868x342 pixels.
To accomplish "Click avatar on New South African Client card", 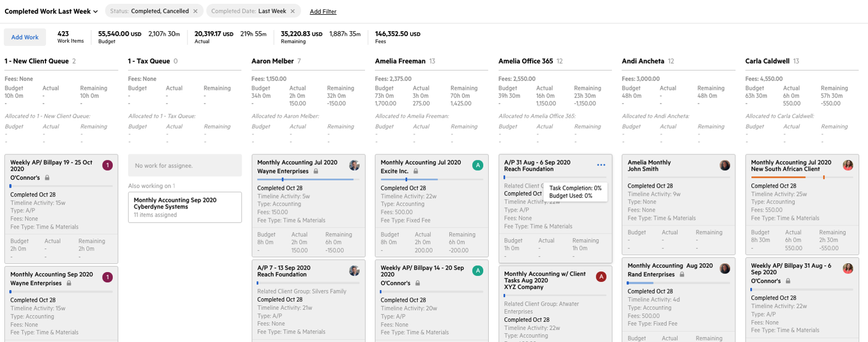I will click(x=848, y=165).
